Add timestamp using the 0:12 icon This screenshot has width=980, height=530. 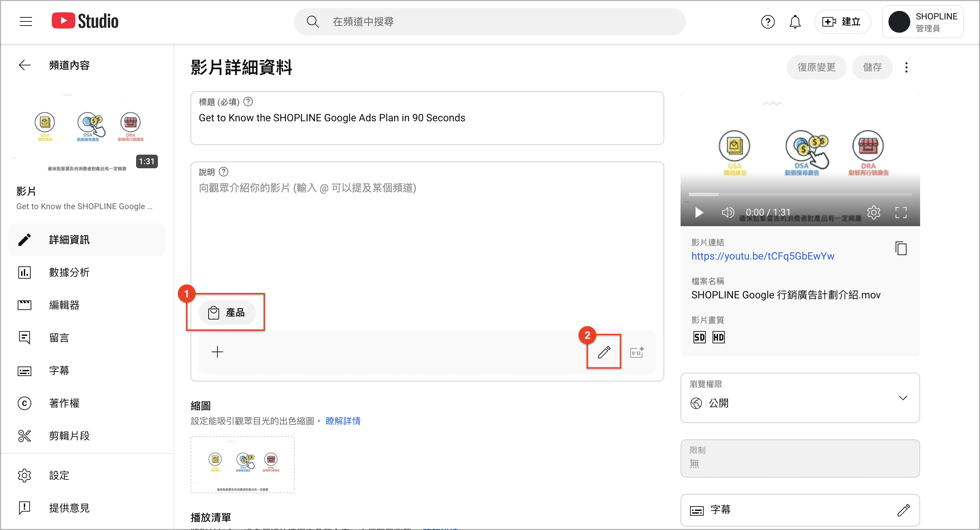tap(636, 352)
